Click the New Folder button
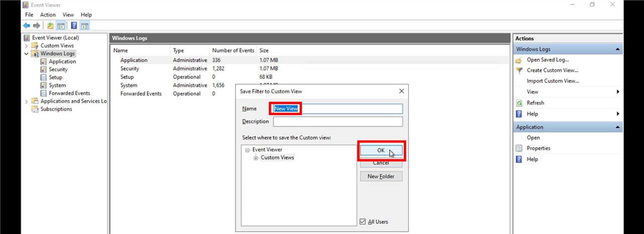 pyautogui.click(x=381, y=176)
